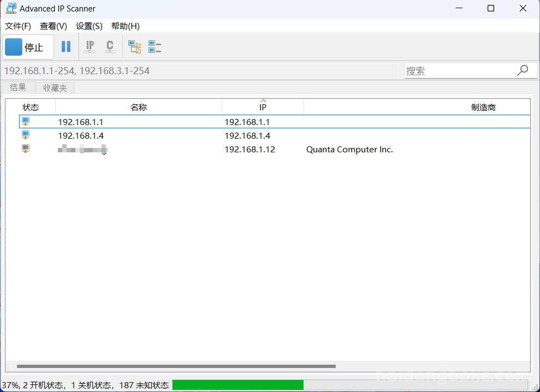Click the Advanced IP Scanner title icon
540x392 pixels.
click(11, 8)
